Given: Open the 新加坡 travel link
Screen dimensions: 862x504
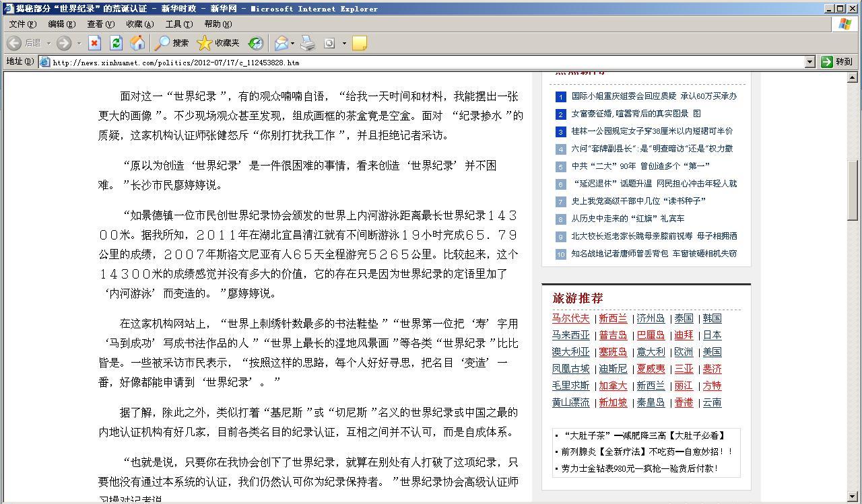Looking at the screenshot, I should pyautogui.click(x=613, y=402).
